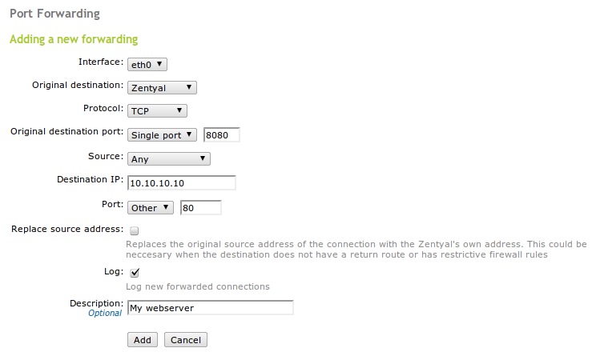
Task: Click the Destination IP field with 10.10.10.10
Action: [182, 183]
